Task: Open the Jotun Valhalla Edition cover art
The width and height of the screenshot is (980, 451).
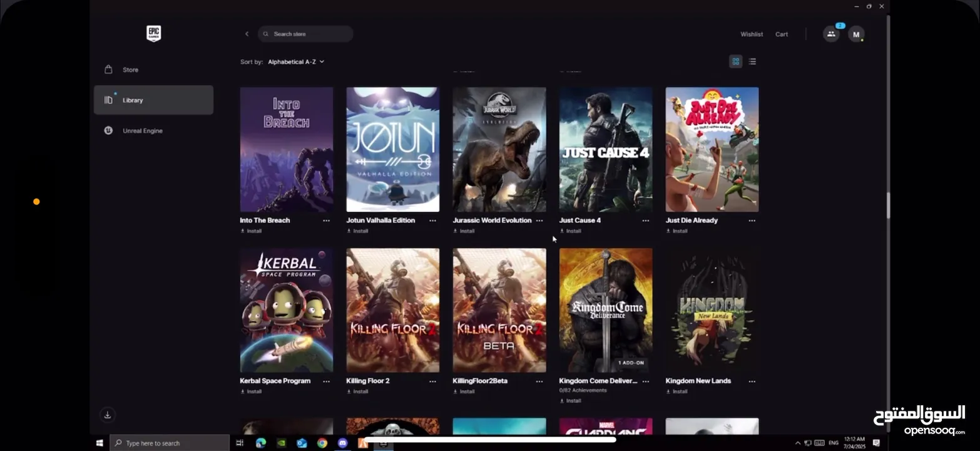Action: tap(393, 149)
